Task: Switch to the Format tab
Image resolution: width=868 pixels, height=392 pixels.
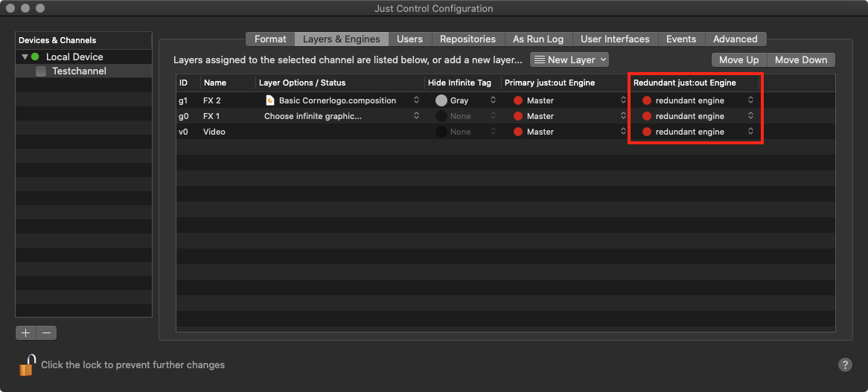Action: coord(270,39)
